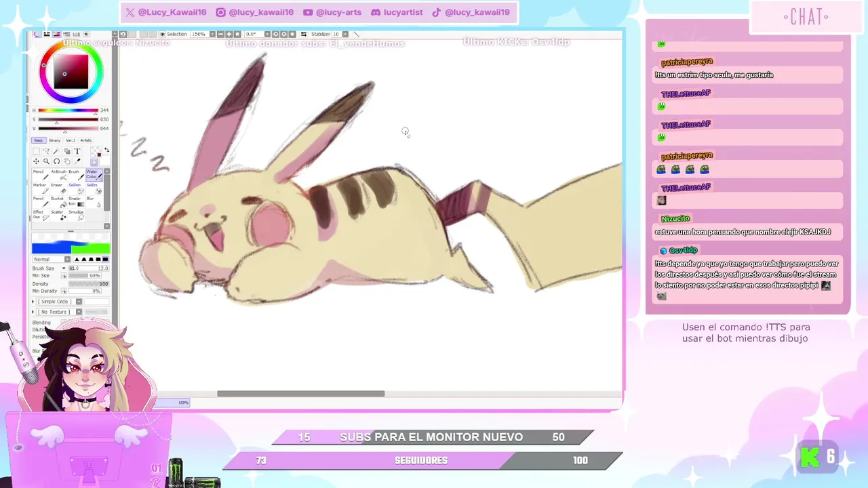Reset canvas rotation button
The height and width of the screenshot is (488, 868).
click(x=292, y=34)
